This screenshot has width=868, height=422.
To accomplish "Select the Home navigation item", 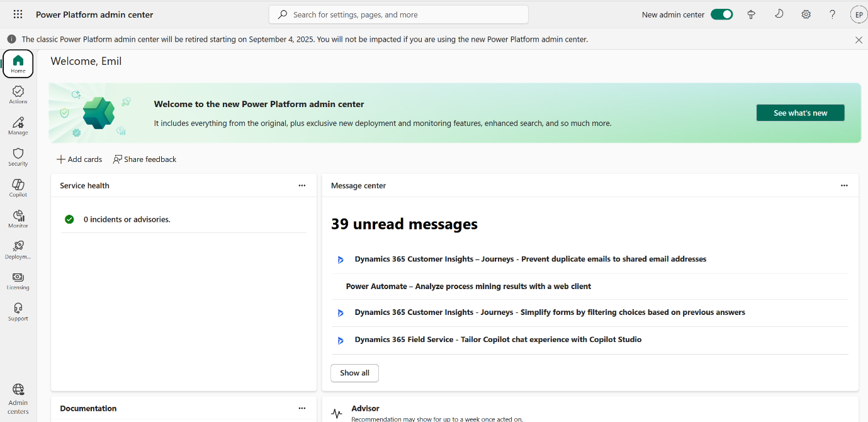I will 18,64.
